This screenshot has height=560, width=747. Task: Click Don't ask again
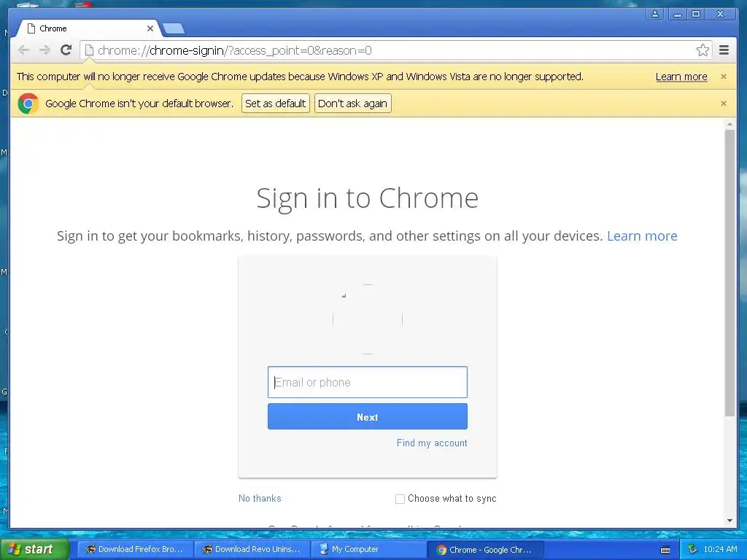pyautogui.click(x=352, y=104)
